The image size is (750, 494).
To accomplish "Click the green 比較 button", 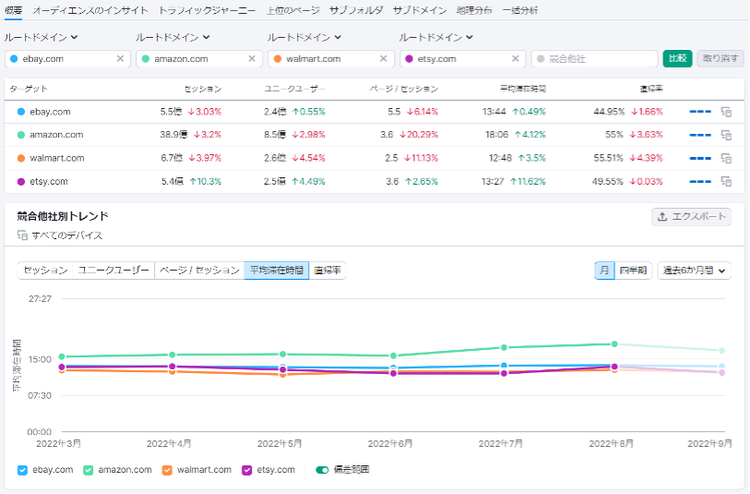I will 677,58.
